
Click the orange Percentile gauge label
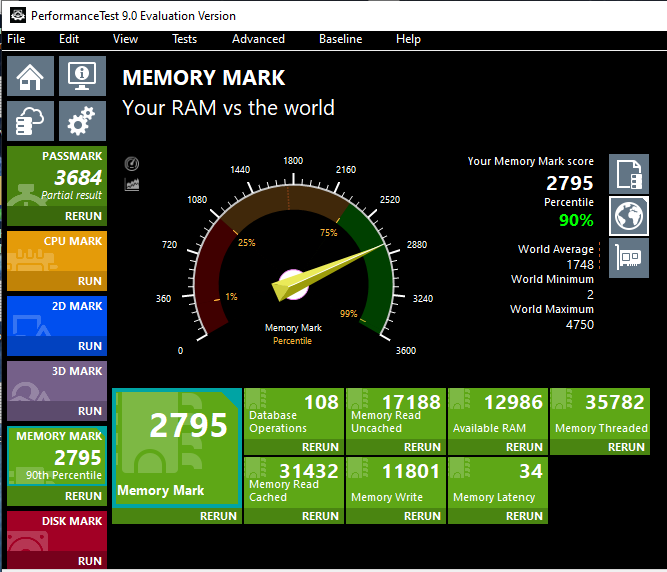292,341
